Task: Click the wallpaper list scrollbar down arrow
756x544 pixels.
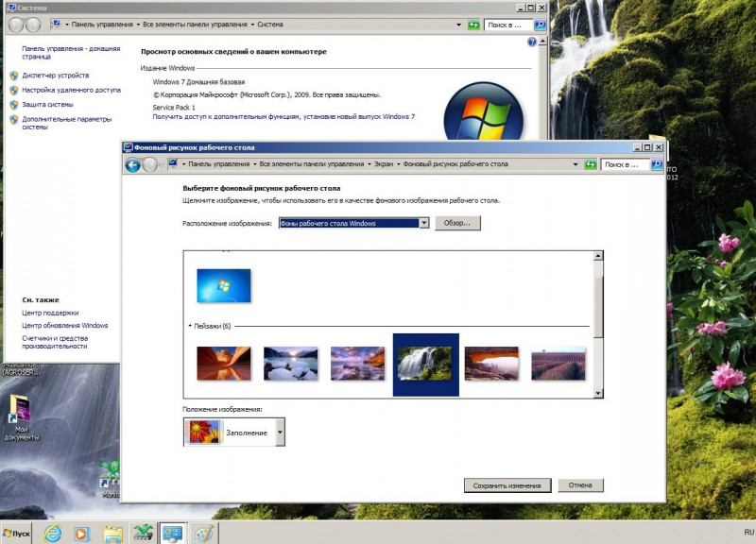Action: coord(597,392)
